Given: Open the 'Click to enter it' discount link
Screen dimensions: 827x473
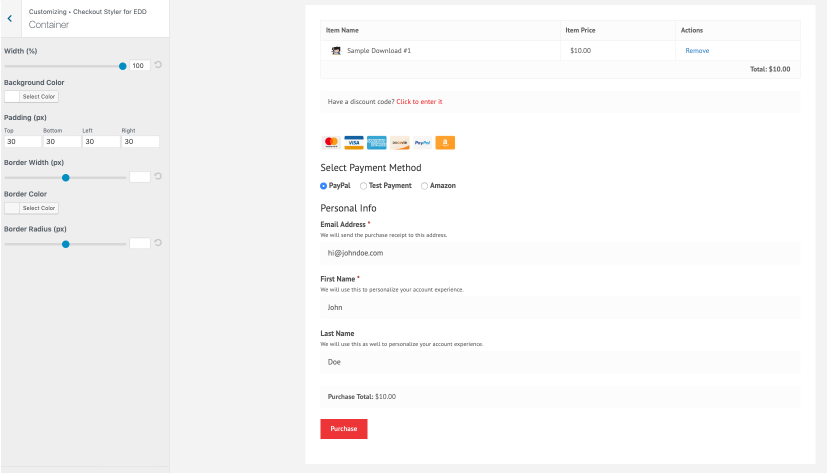Looking at the screenshot, I should point(419,102).
